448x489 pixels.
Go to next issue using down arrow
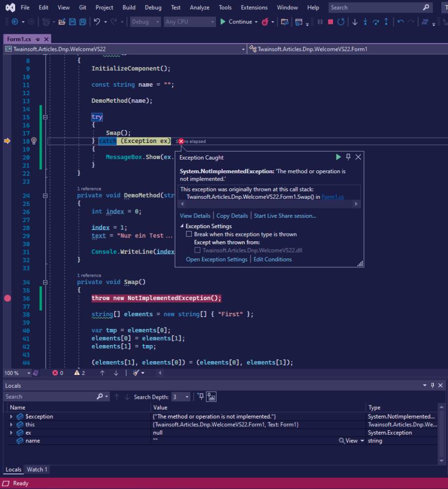(116, 373)
